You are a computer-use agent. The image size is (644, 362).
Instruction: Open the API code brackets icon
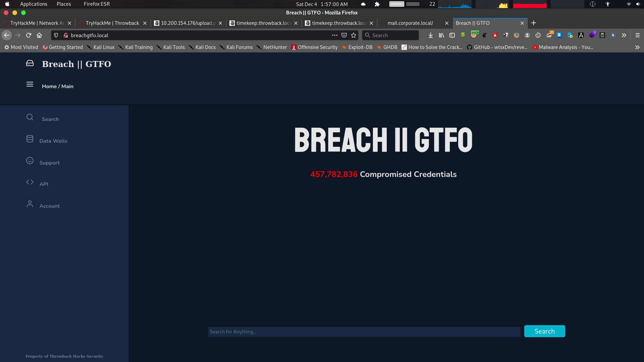click(30, 182)
